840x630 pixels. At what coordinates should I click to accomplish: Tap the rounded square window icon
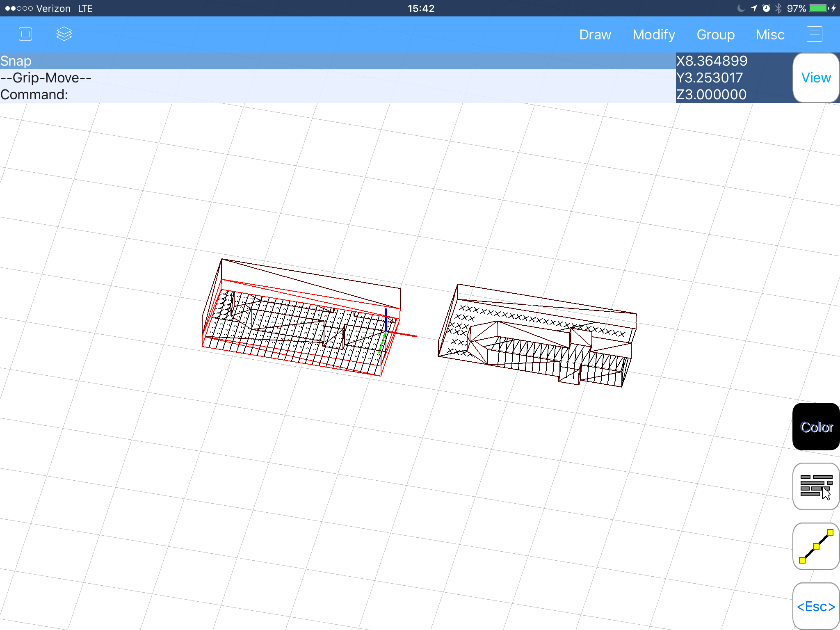(x=25, y=34)
